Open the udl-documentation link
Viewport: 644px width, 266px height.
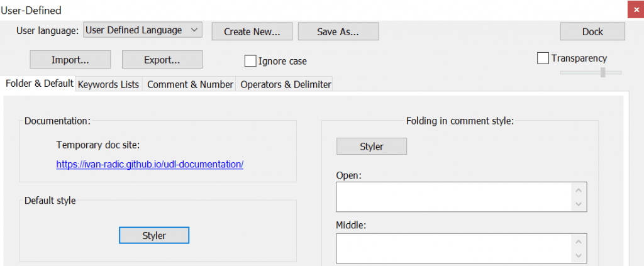click(x=150, y=164)
